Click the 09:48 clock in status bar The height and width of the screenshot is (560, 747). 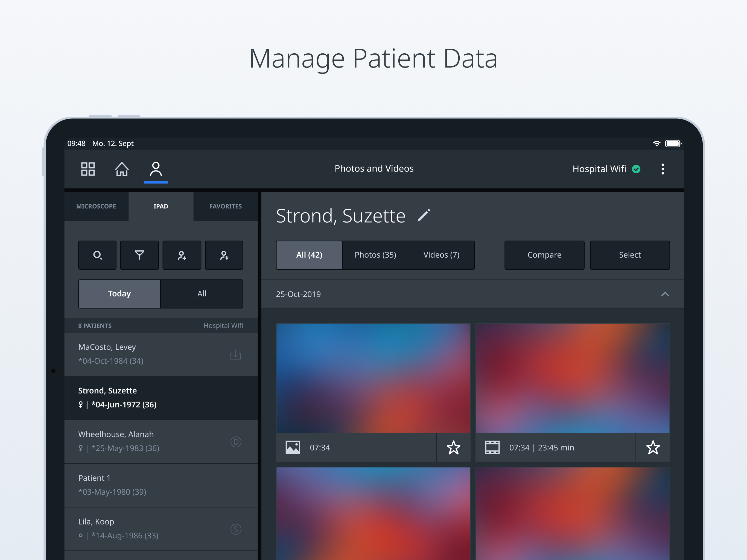click(76, 144)
